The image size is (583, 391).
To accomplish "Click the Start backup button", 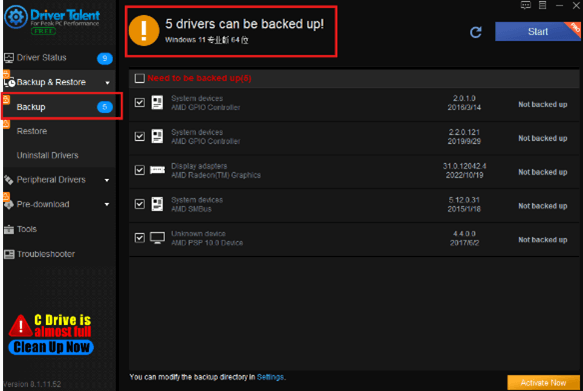I will [538, 32].
